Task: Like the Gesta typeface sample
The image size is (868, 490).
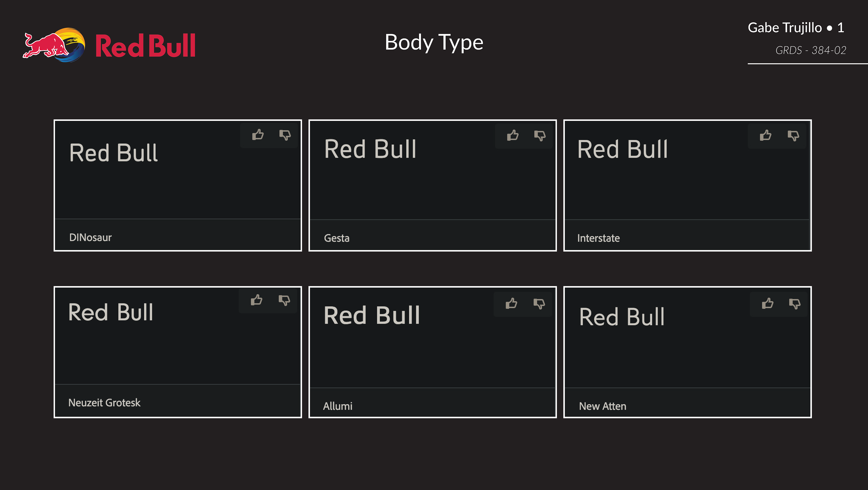Action: point(512,135)
